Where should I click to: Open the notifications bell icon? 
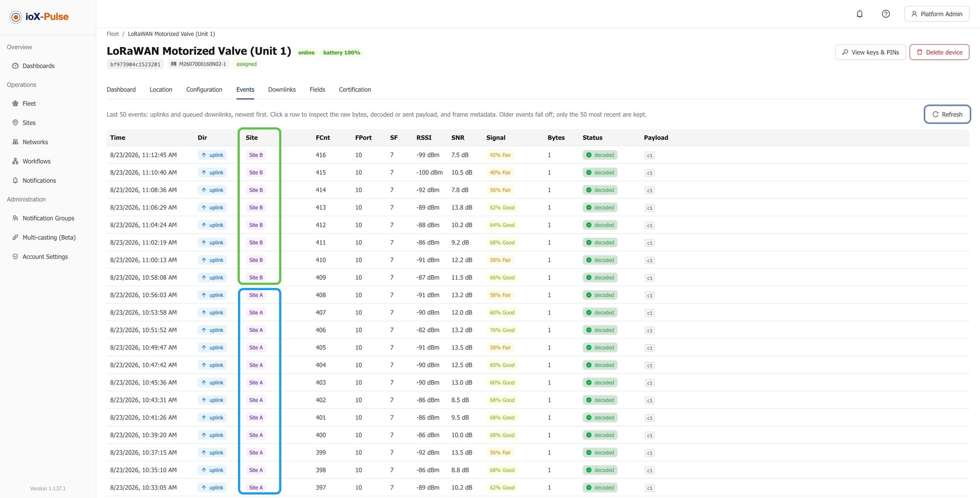(859, 14)
